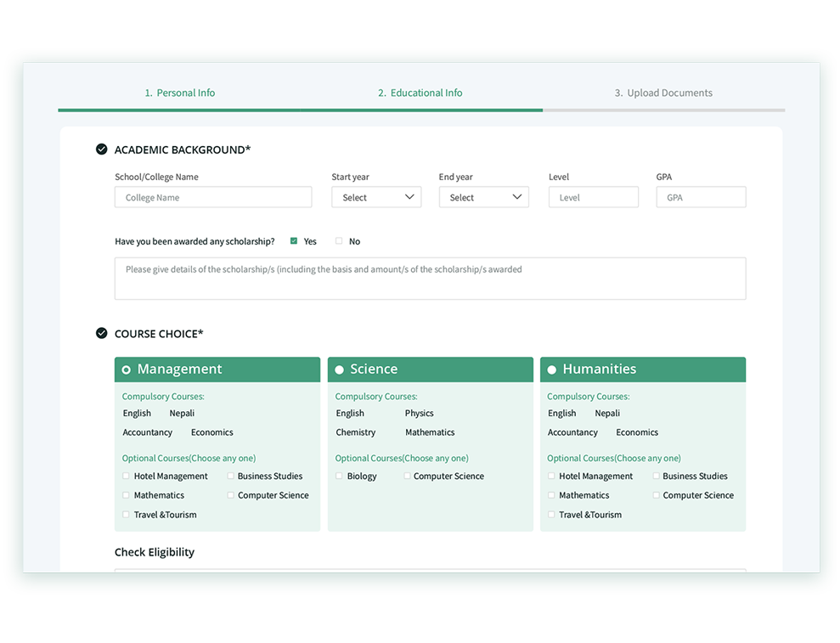Click the ACADEMIC BACKGROUND* heading
This screenshot has height=643, width=840.
tap(182, 150)
